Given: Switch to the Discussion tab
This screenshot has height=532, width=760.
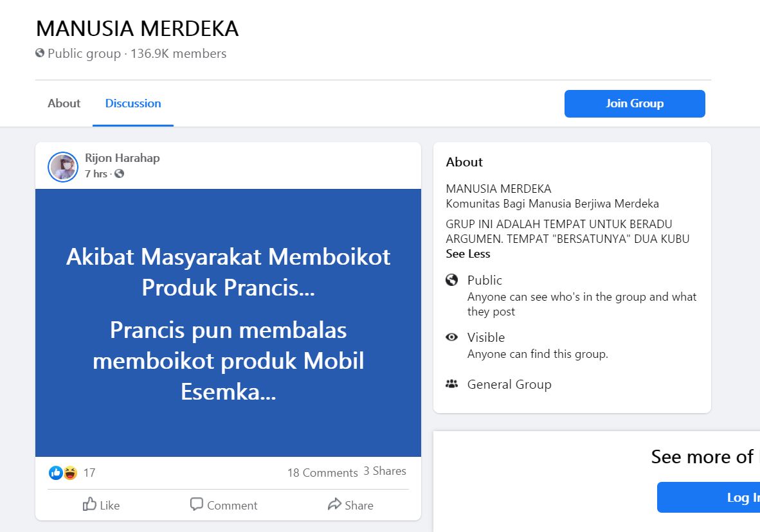Looking at the screenshot, I should 133,103.
